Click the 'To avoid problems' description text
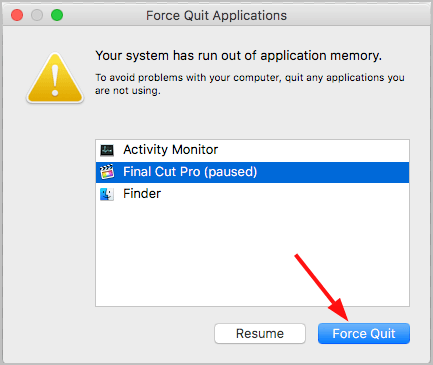Image resolution: width=433 pixels, height=365 pixels. (x=250, y=84)
